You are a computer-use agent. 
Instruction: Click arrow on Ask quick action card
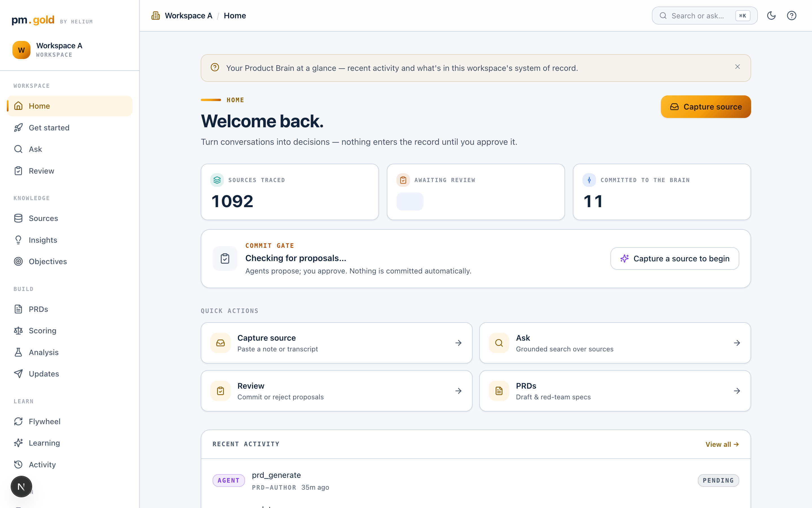coord(737,343)
